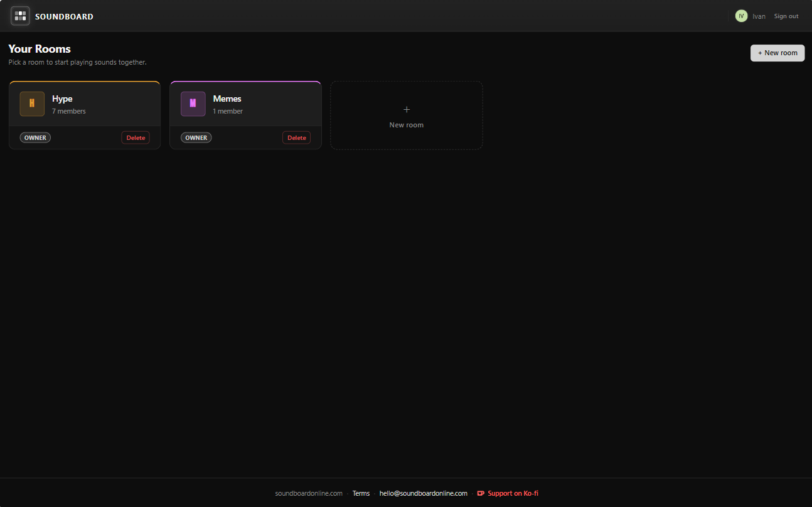Image resolution: width=812 pixels, height=507 pixels.
Task: Open the Hype room title
Action: click(62, 99)
